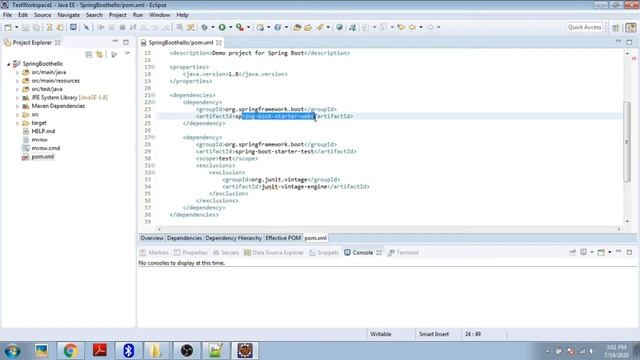This screenshot has width=640, height=360.
Task: Switch to the Overview POM tab
Action: pyautogui.click(x=152, y=238)
